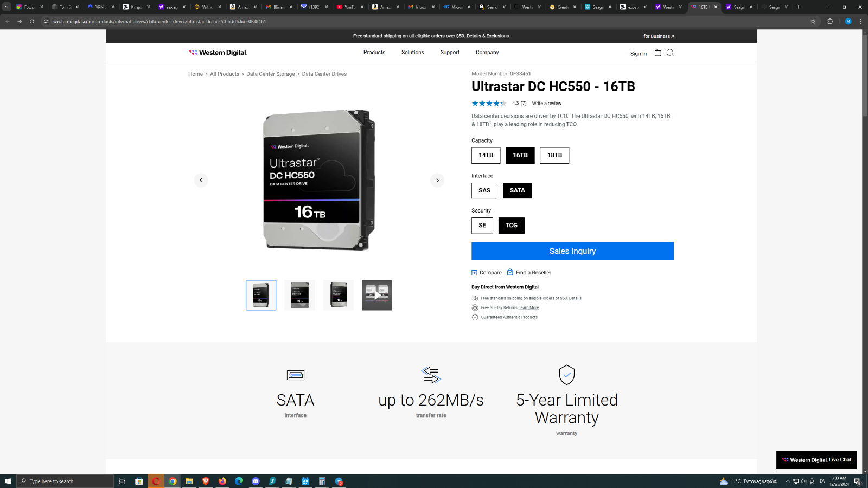Show next product image with right arrow
The image size is (868, 488).
(x=437, y=180)
